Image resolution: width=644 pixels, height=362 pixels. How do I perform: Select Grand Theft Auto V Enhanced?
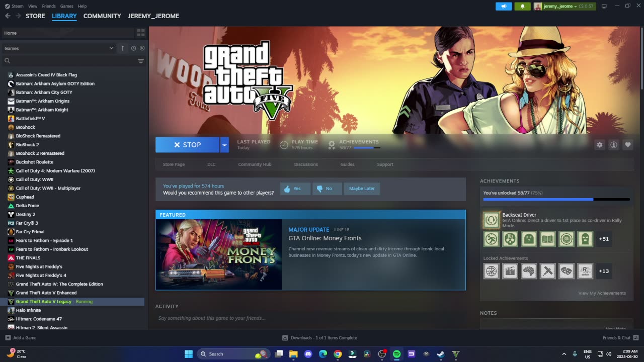pyautogui.click(x=46, y=293)
